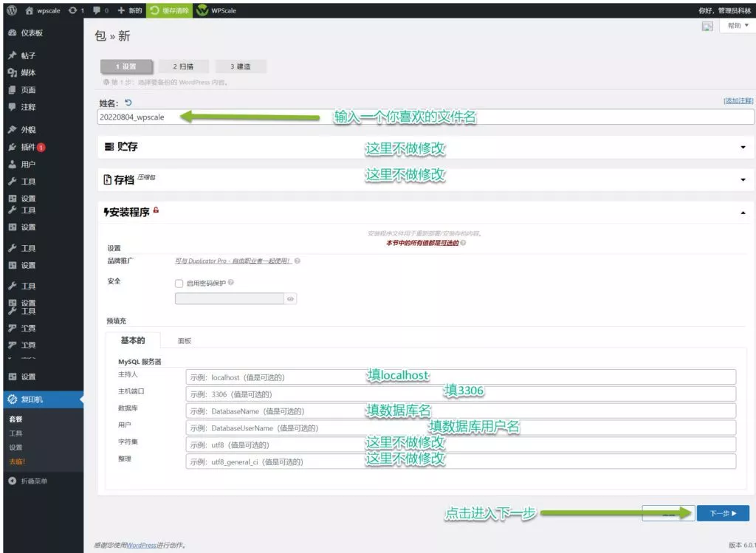Open 页面 pages in sidebar
Image resolution: width=756 pixels, height=553 pixels.
point(22,89)
